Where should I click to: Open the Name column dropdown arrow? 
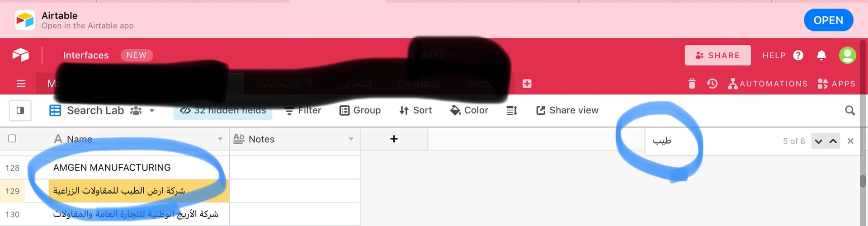point(220,139)
